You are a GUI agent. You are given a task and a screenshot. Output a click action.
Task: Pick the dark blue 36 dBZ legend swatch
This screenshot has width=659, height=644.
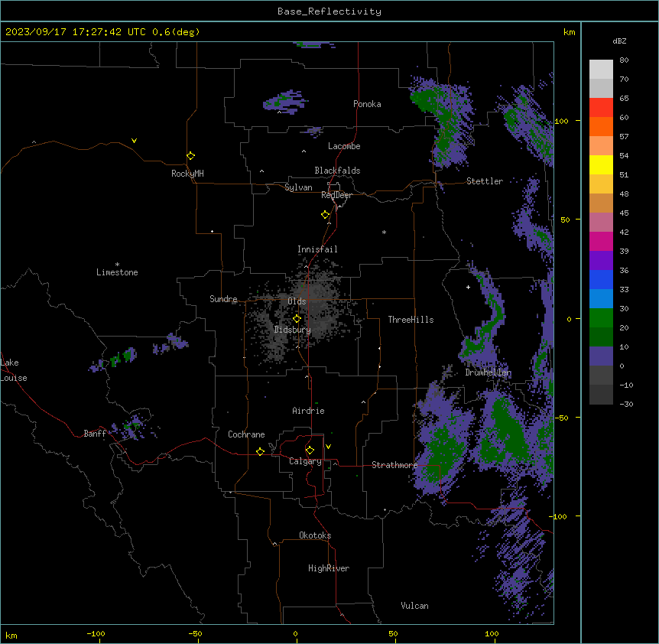tap(601, 279)
